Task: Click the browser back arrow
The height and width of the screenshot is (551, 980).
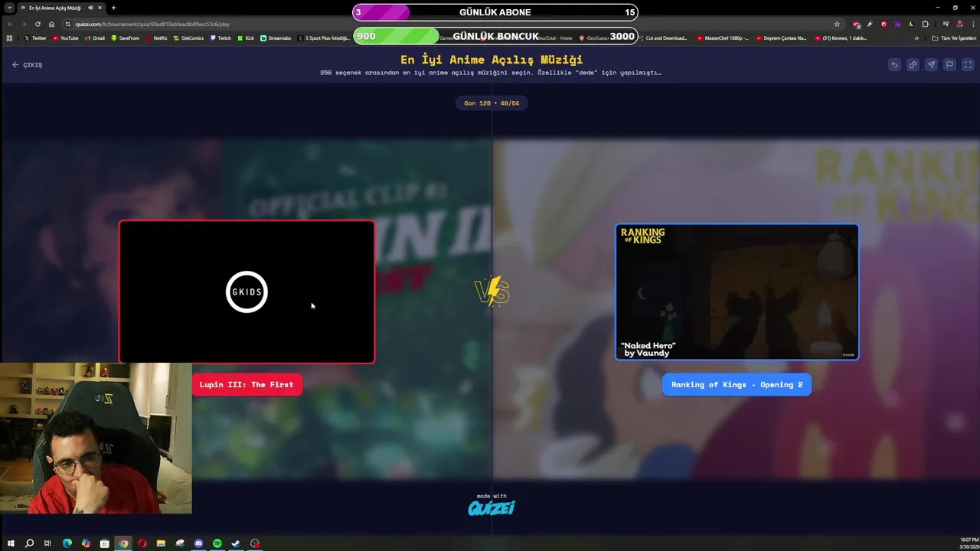Action: [x=10, y=24]
